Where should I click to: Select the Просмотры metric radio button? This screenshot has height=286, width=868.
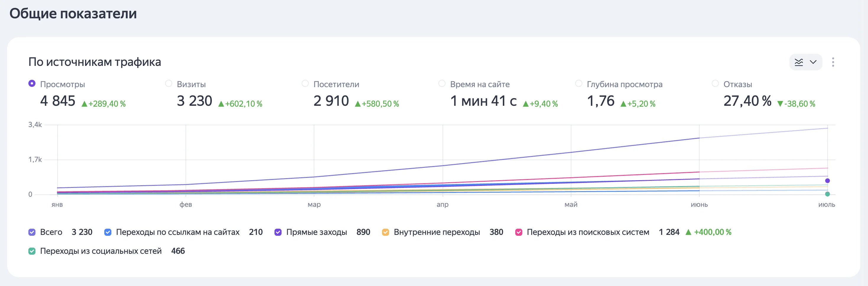tap(32, 83)
